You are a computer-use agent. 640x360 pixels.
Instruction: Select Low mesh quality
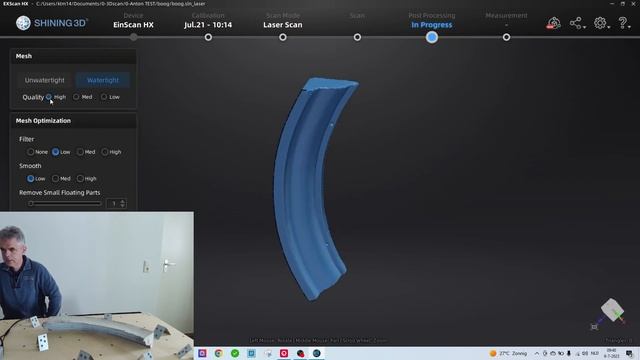104,97
